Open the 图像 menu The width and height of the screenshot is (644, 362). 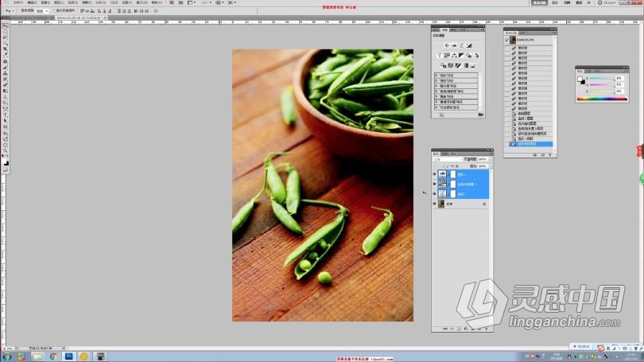click(45, 2)
